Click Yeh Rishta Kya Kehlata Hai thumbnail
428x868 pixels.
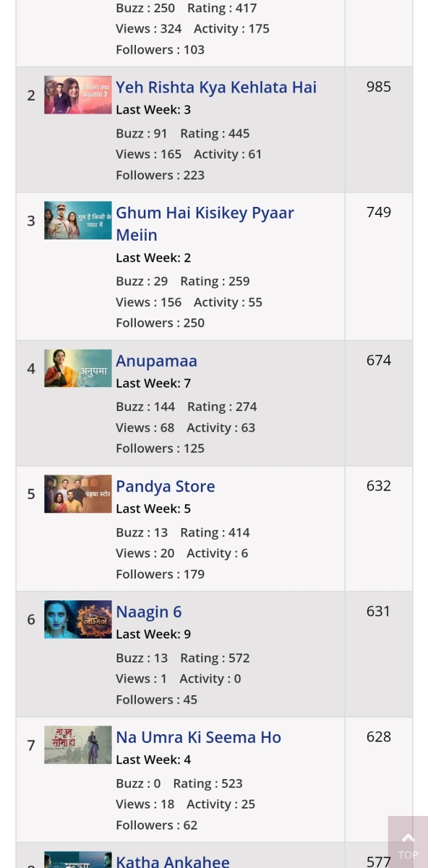coord(78,95)
